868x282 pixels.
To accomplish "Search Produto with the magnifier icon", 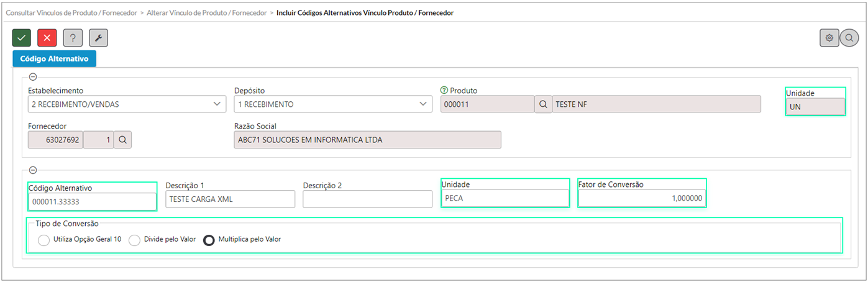I will tap(542, 104).
